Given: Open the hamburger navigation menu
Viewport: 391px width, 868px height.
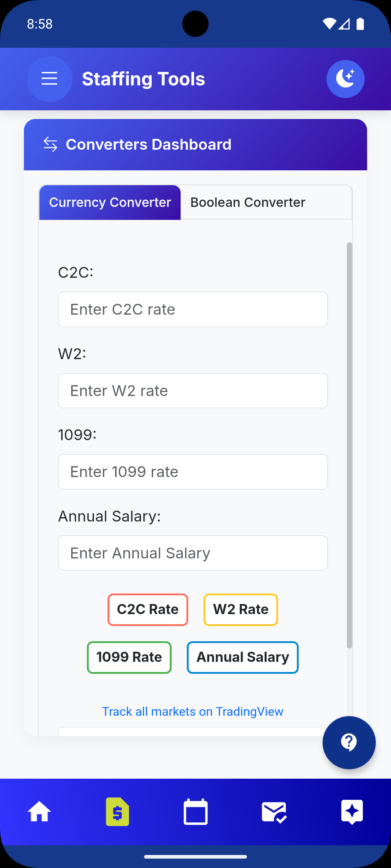Looking at the screenshot, I should coord(49,79).
